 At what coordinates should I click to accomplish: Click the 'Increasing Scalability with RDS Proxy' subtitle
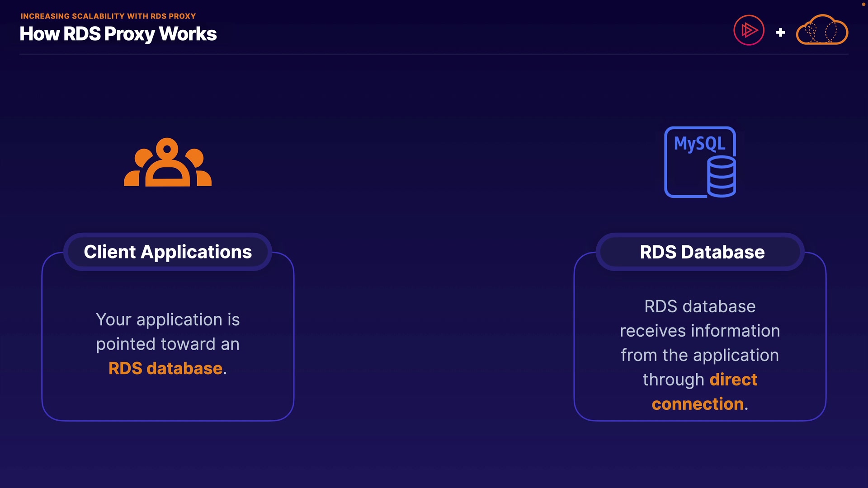108,16
